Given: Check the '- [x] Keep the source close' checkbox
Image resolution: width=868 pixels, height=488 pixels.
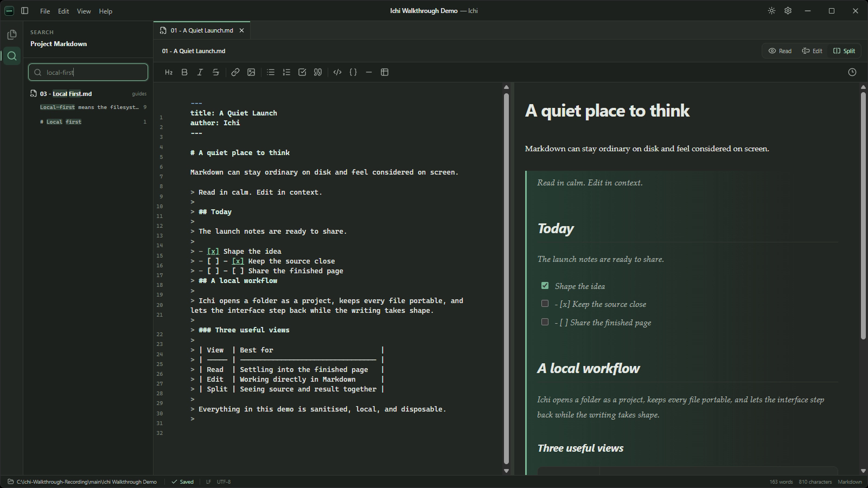Looking at the screenshot, I should click(x=545, y=304).
